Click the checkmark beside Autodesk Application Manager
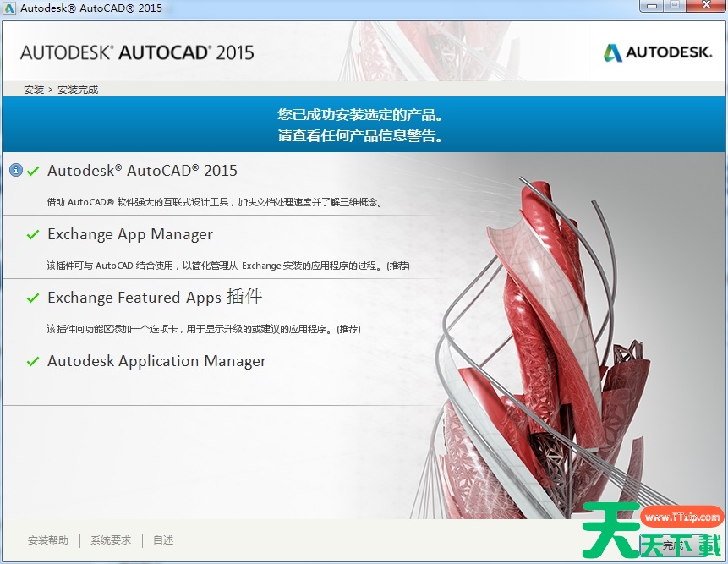The height and width of the screenshot is (564, 728). pyautogui.click(x=33, y=361)
